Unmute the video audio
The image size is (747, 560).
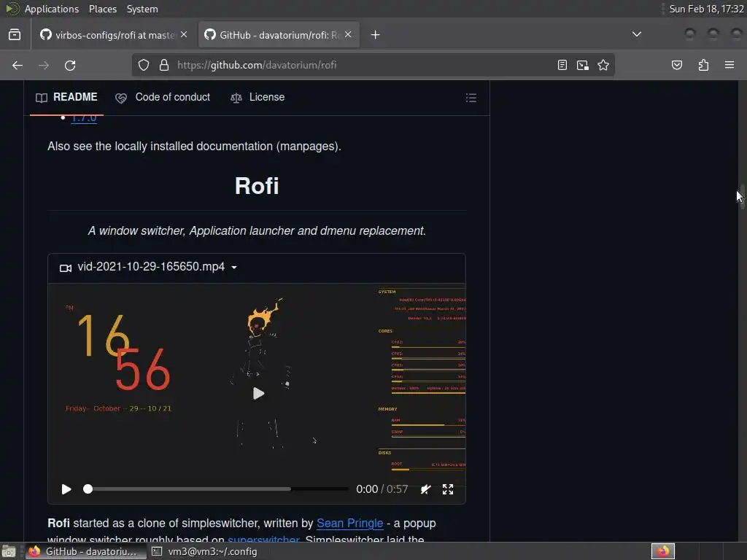(425, 489)
